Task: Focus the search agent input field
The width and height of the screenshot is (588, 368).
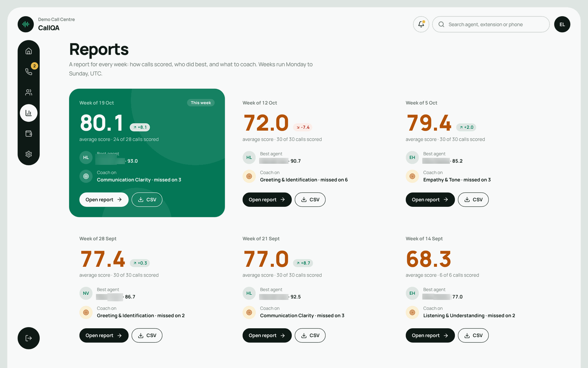Action: pyautogui.click(x=491, y=24)
